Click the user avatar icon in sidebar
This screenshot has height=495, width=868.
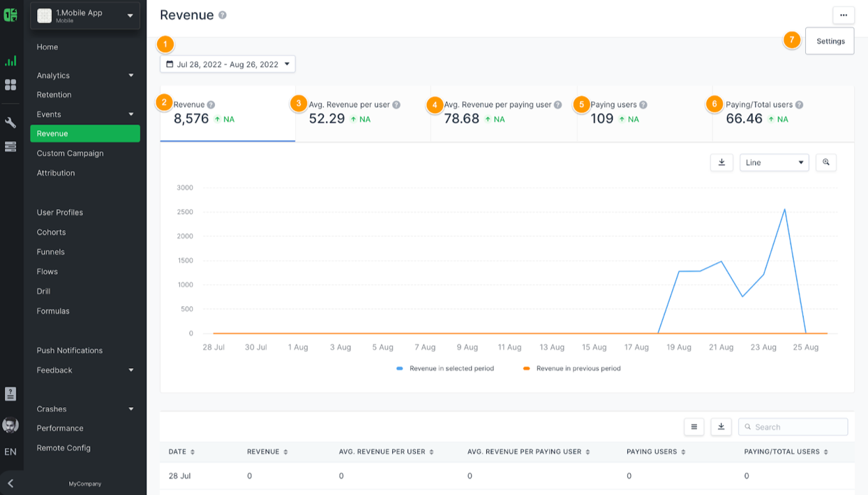point(10,425)
